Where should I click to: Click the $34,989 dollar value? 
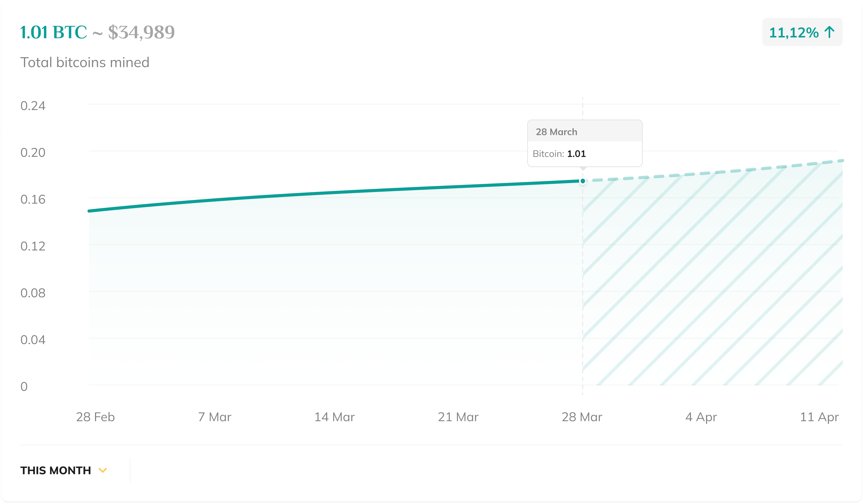coord(141,33)
